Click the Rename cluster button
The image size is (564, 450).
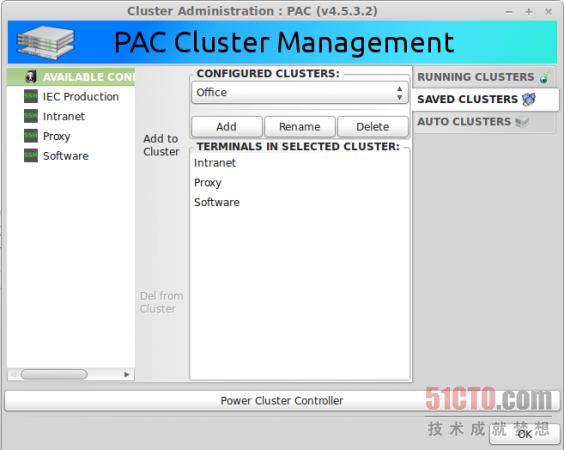click(300, 127)
